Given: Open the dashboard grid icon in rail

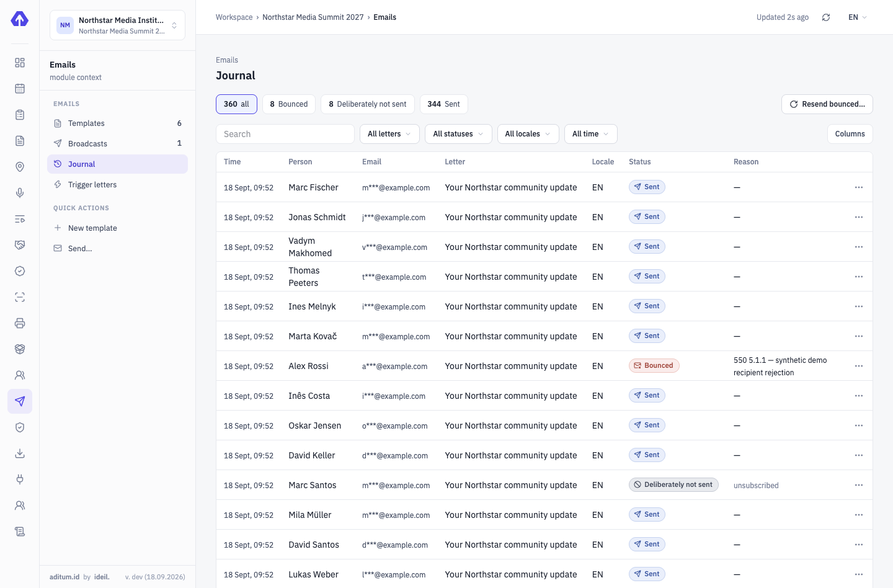Looking at the screenshot, I should (20, 63).
